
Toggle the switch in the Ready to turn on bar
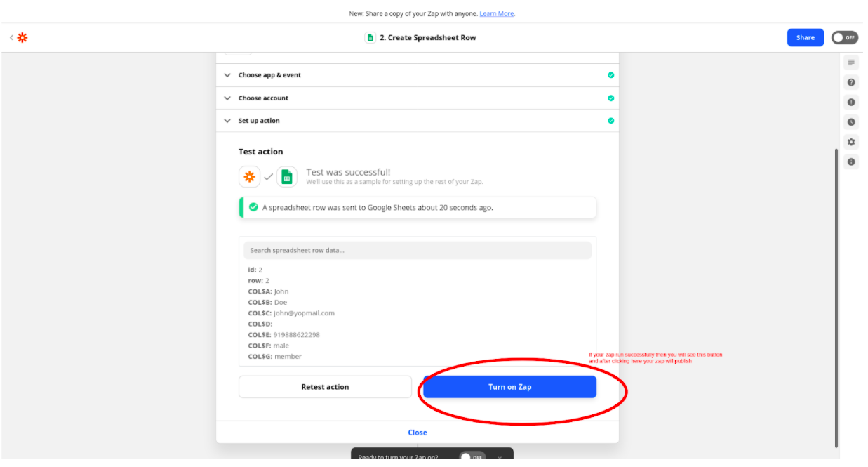(472, 457)
